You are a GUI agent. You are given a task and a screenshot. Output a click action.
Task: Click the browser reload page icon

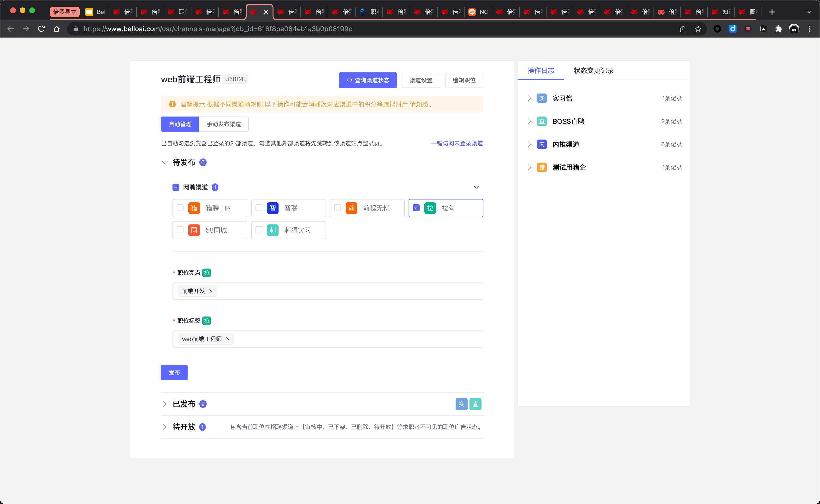[x=41, y=29]
